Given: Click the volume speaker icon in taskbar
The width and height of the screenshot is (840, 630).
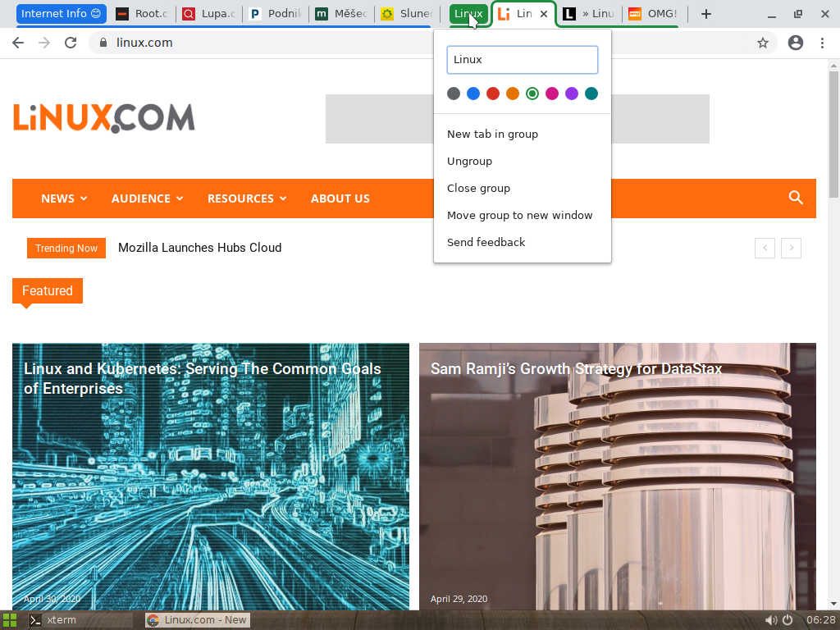Looking at the screenshot, I should point(770,620).
